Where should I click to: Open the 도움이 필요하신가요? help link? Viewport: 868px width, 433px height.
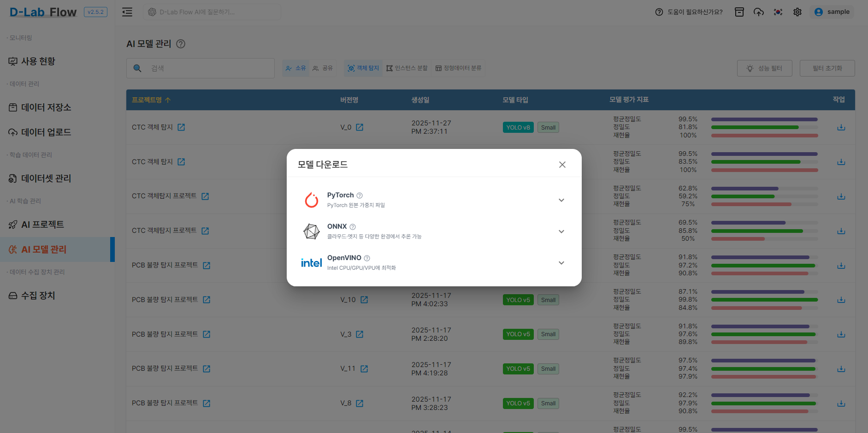[689, 12]
